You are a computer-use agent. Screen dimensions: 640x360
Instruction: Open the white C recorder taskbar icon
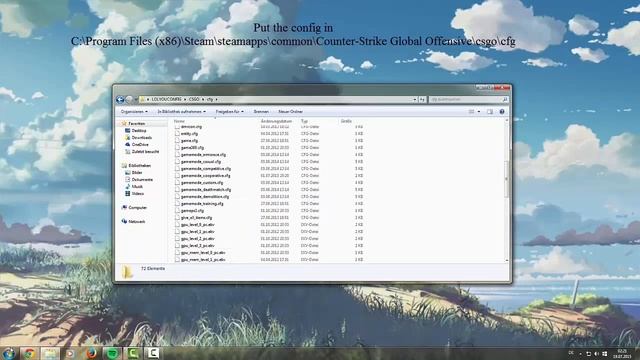tap(153, 353)
